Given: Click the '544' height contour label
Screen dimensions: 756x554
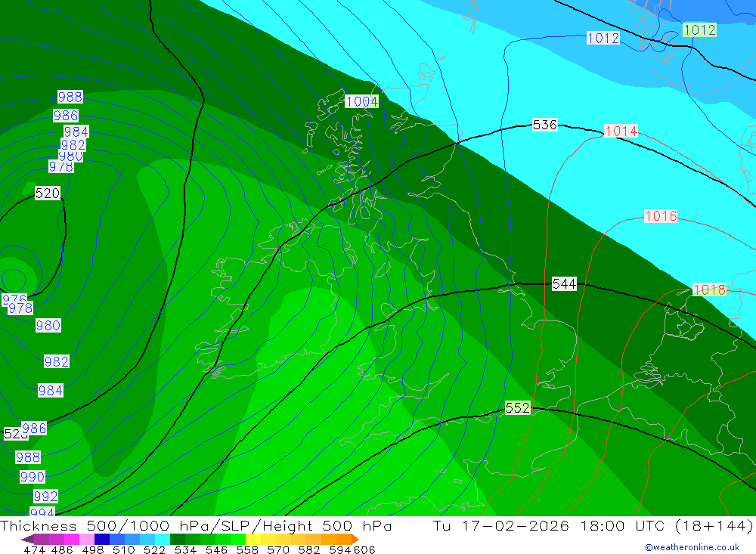Looking at the screenshot, I should click(564, 283).
